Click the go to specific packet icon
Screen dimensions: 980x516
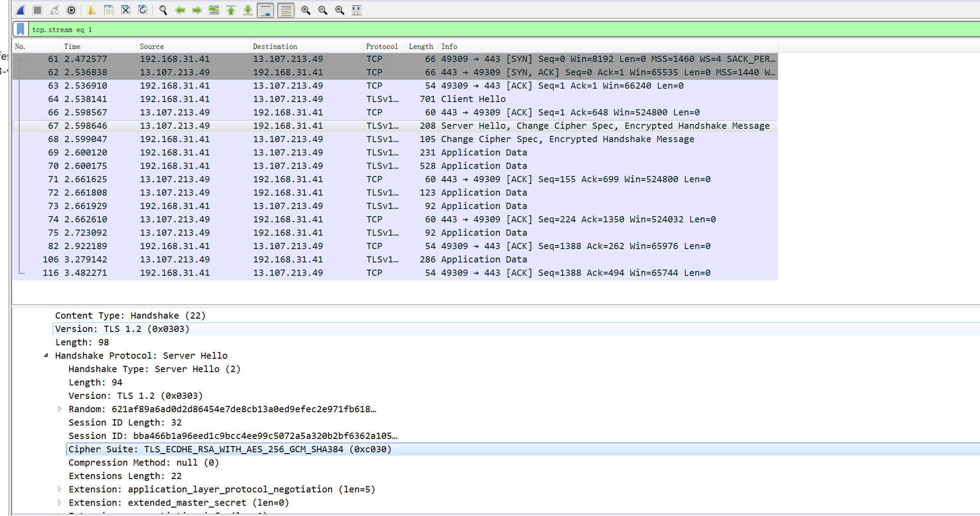[x=214, y=10]
